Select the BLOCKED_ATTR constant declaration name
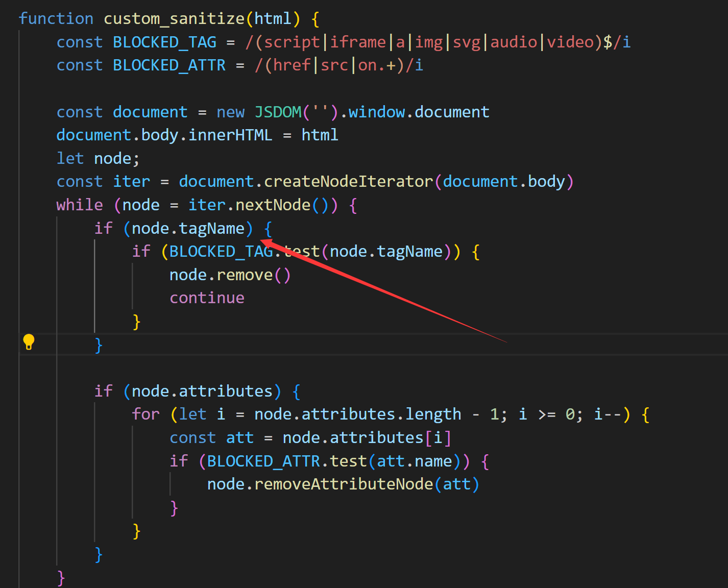 click(x=169, y=65)
